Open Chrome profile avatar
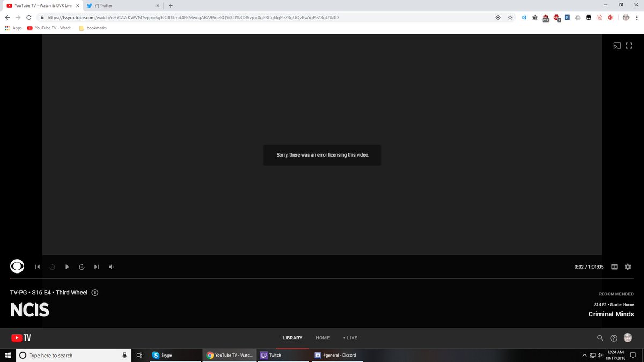644x362 pixels. pyautogui.click(x=626, y=17)
